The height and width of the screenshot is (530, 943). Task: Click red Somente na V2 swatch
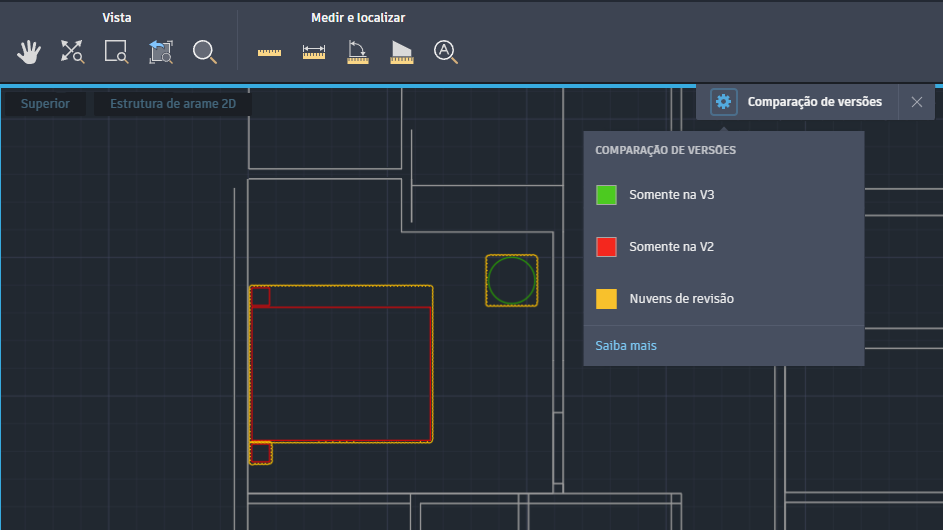click(606, 247)
